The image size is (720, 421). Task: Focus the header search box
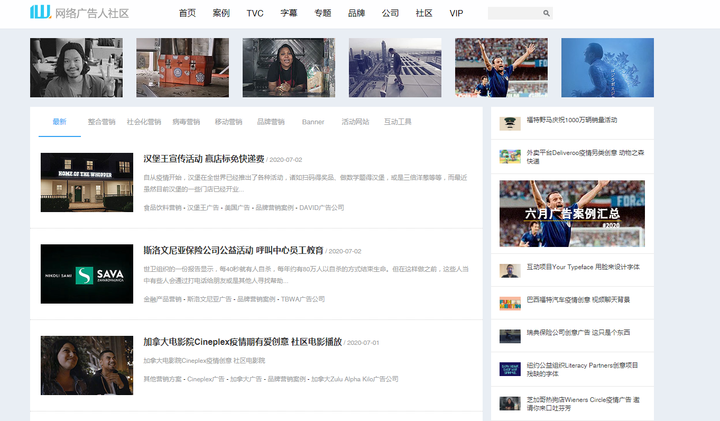coord(520,13)
